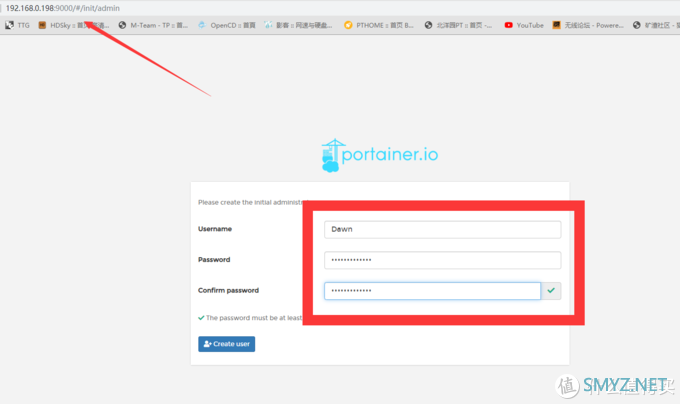The height and width of the screenshot is (404, 680).
Task: Focus the Confirm password field
Action: (432, 291)
